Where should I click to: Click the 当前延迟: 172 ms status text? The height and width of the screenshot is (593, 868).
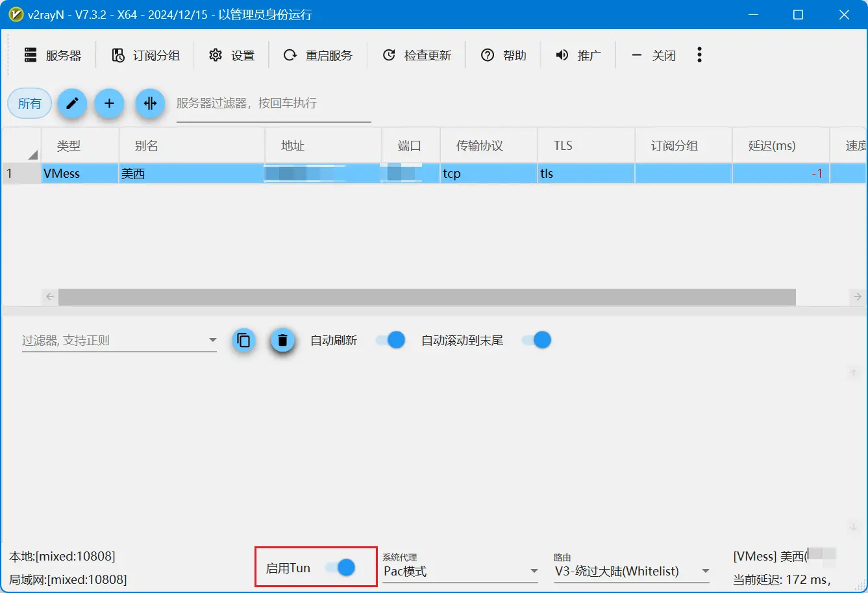pyautogui.click(x=782, y=579)
